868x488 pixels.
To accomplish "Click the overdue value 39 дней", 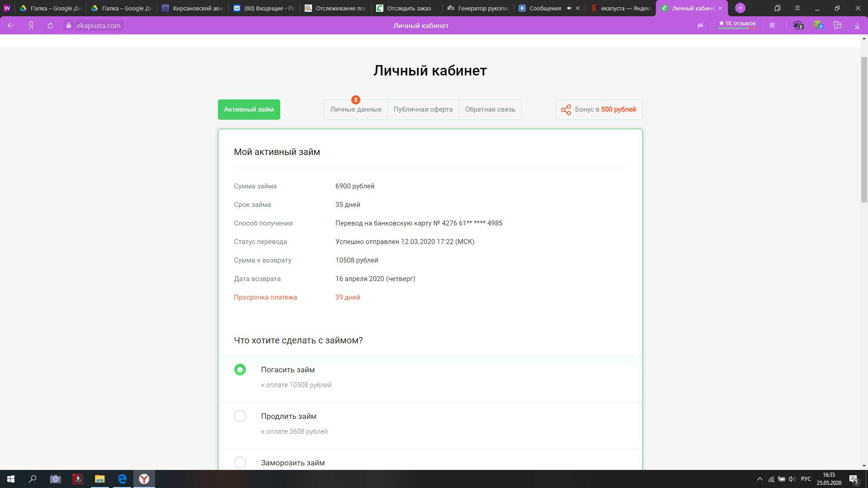I will [x=348, y=297].
